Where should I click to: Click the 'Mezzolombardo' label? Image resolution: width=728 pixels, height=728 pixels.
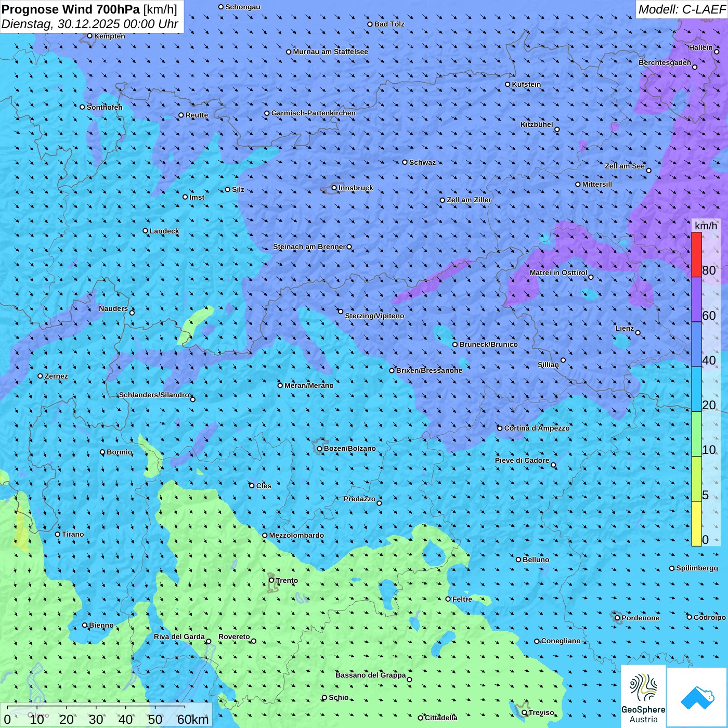pos(296,535)
